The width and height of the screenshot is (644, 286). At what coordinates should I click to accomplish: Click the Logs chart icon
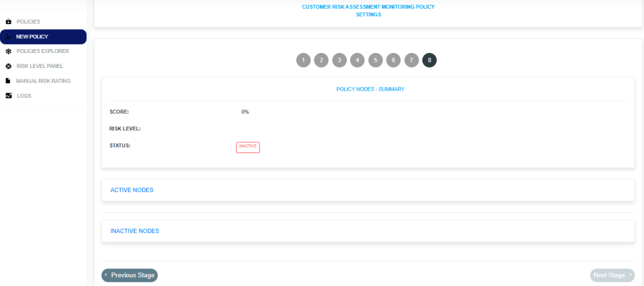tap(8, 96)
